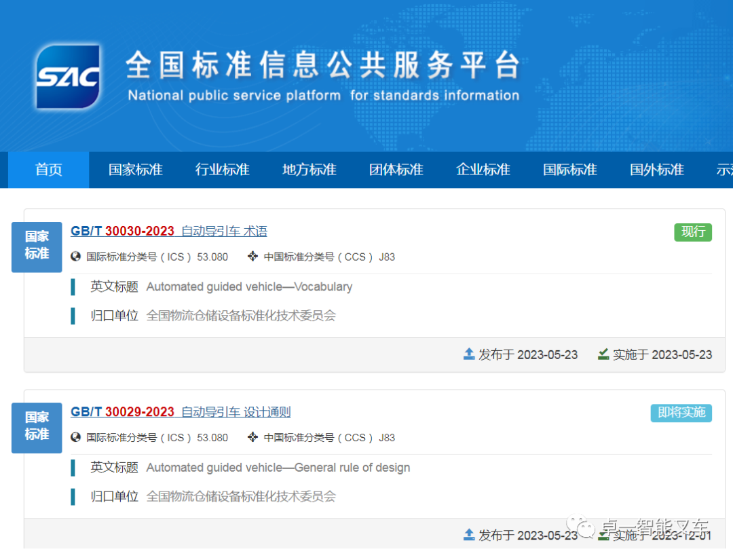733x560 pixels.
Task: Open 企业标准 navigation item
Action: [483, 170]
